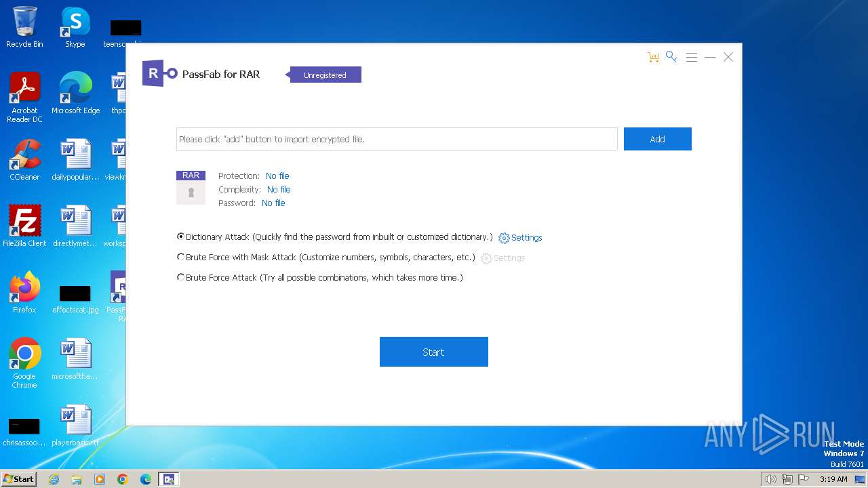
Task: Click the greyed Mask Attack gear icon
Action: click(x=486, y=258)
